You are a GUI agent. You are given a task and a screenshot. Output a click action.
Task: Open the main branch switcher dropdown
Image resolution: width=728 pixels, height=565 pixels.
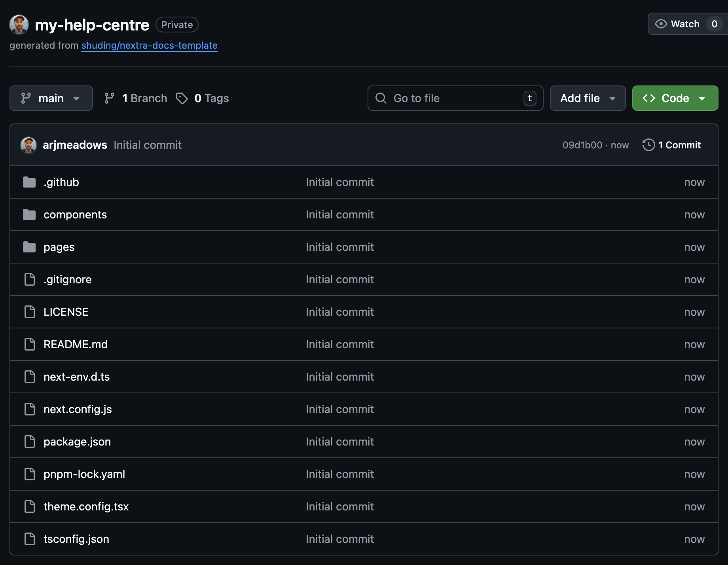click(x=51, y=98)
